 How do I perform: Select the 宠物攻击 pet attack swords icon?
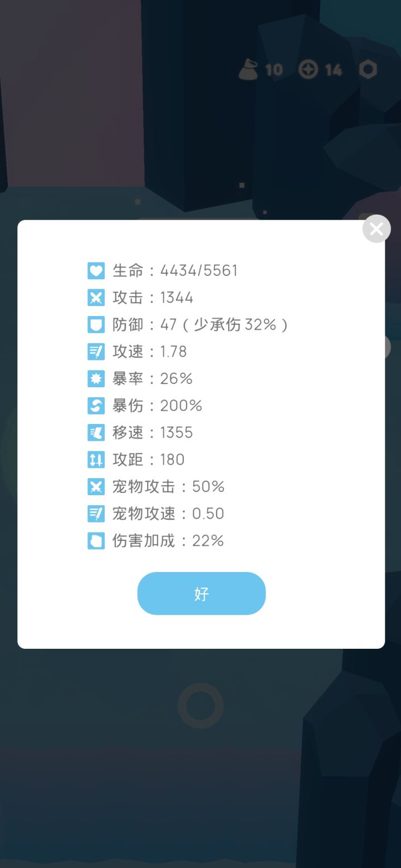pos(96,486)
